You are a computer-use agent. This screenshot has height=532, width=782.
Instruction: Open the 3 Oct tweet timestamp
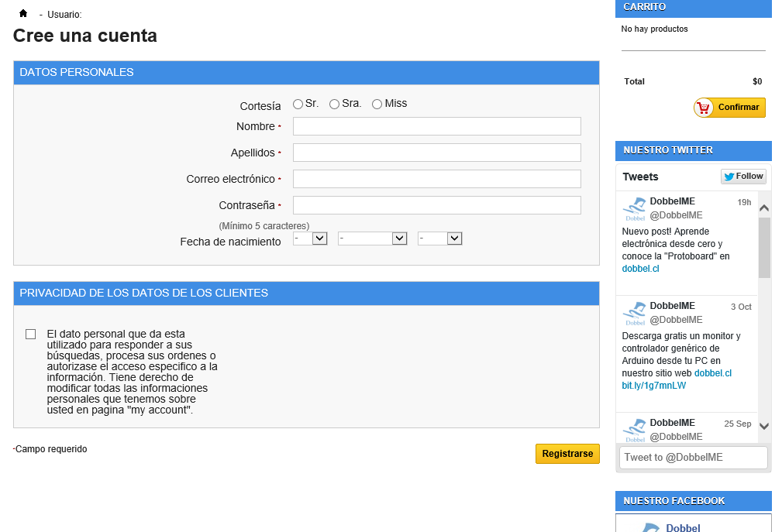(741, 307)
